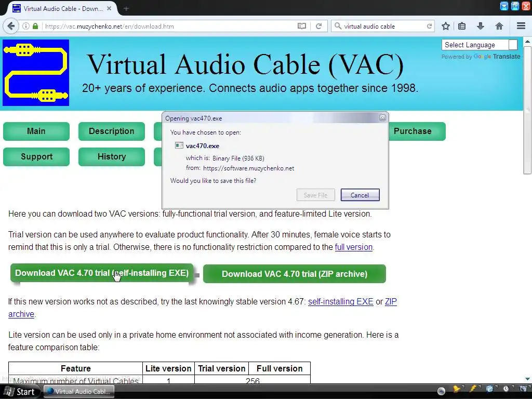The width and height of the screenshot is (532, 399).
Task: Click the page vertical scrollbar thumb
Action: tap(527, 110)
